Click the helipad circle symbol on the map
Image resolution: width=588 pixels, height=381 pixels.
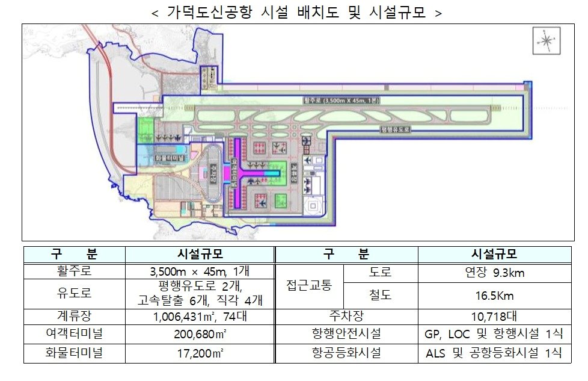313,205
